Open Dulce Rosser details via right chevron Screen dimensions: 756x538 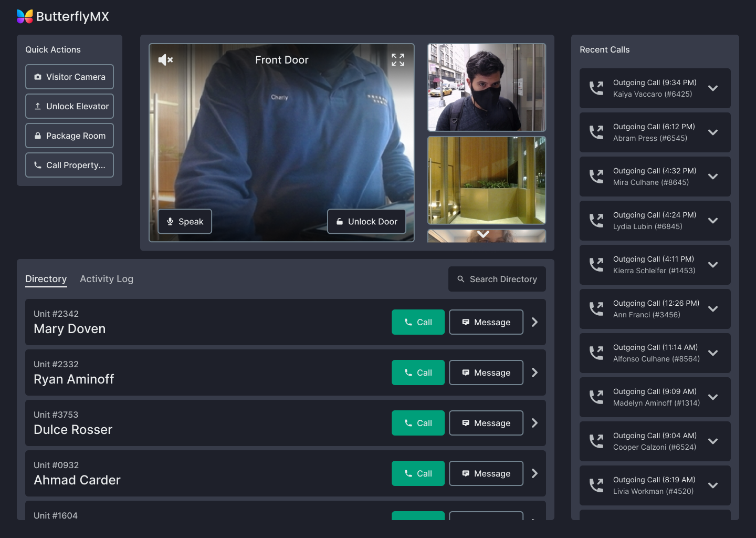pos(534,423)
